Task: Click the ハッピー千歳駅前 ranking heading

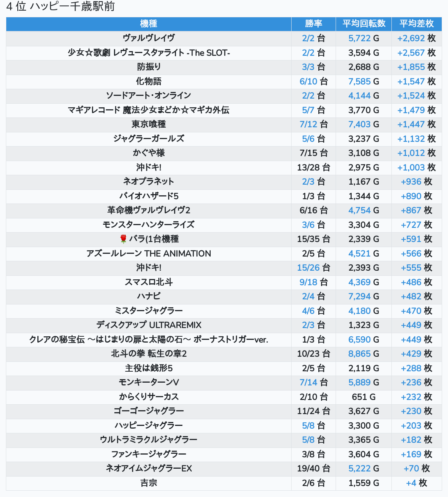Action: [x=61, y=7]
